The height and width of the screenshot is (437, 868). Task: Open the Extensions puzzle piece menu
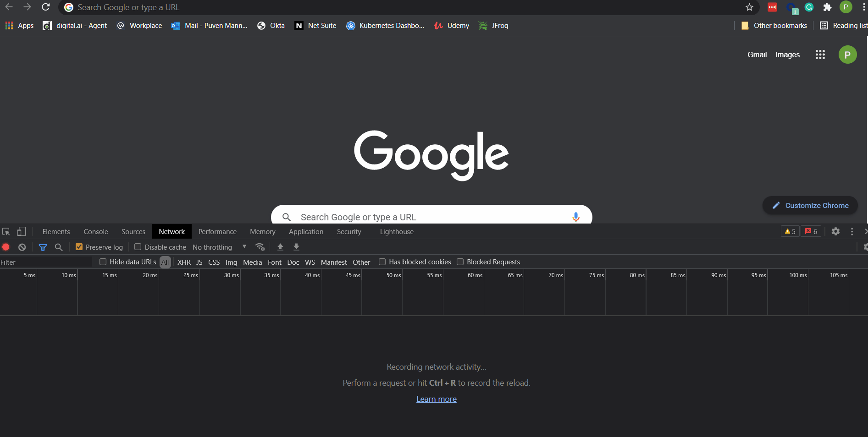(827, 7)
